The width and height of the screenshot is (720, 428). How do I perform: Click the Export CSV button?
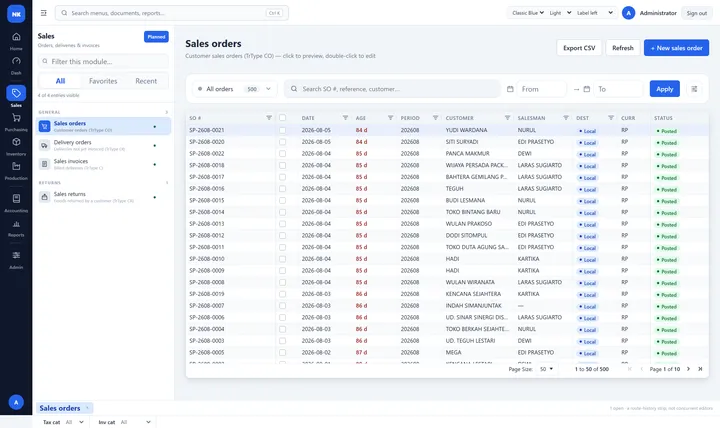click(x=579, y=48)
